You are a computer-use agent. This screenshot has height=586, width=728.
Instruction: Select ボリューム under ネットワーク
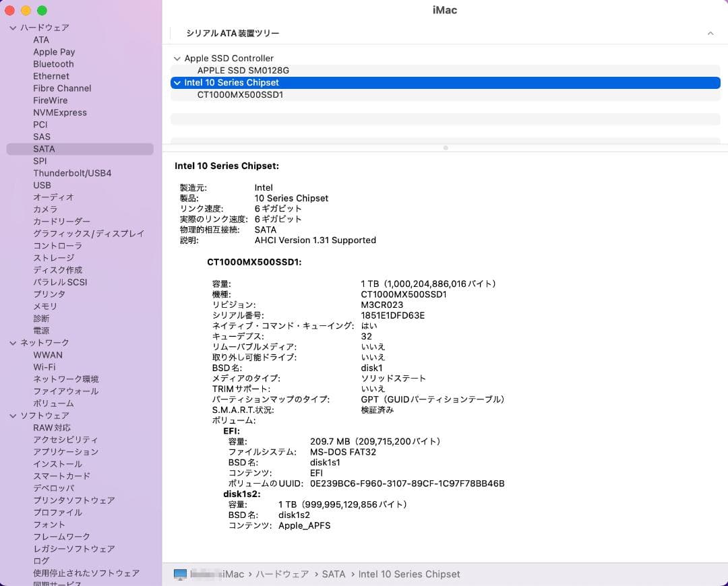click(x=53, y=403)
